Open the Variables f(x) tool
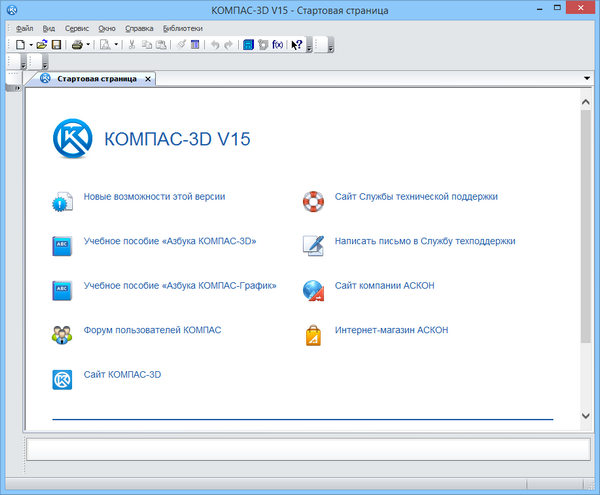 click(x=277, y=45)
